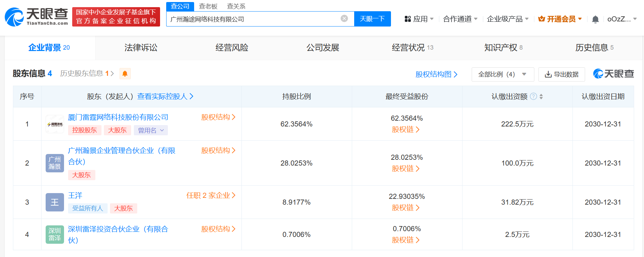Open the 企业级产品 dropdown
The width and height of the screenshot is (644, 257).
(x=507, y=19)
